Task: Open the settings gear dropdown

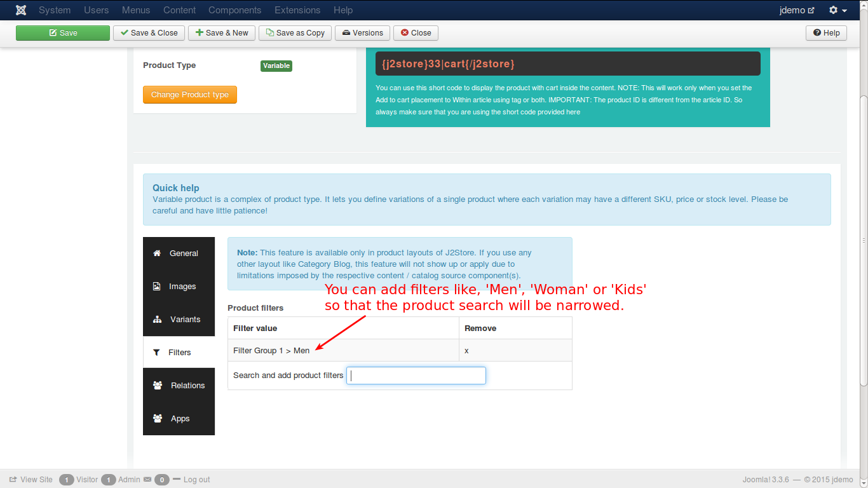Action: click(x=837, y=10)
